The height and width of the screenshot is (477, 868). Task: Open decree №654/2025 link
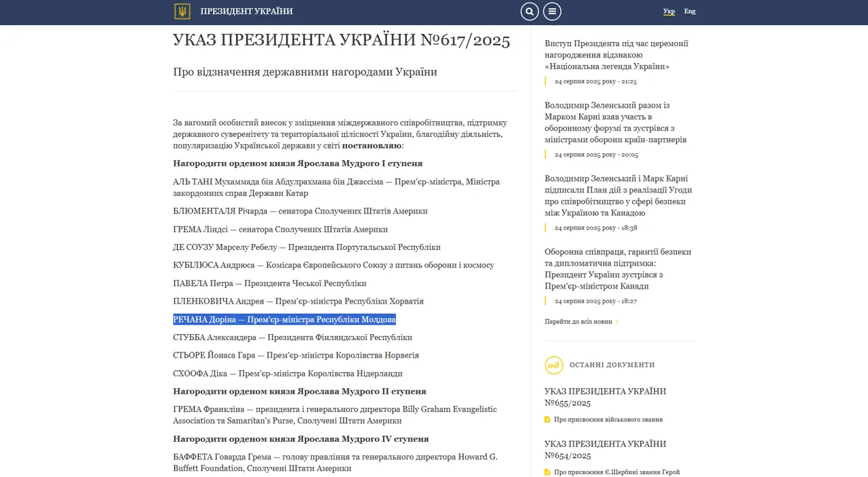605,450
